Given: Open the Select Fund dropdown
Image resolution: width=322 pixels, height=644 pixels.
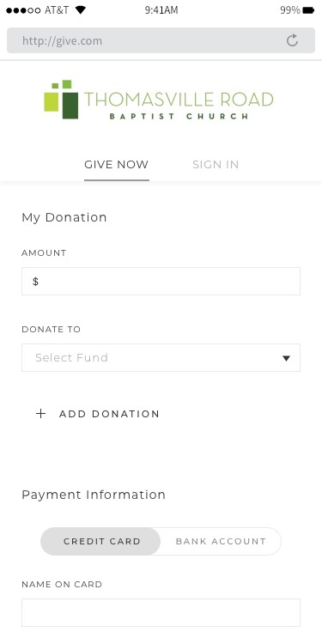Looking at the screenshot, I should 161,358.
